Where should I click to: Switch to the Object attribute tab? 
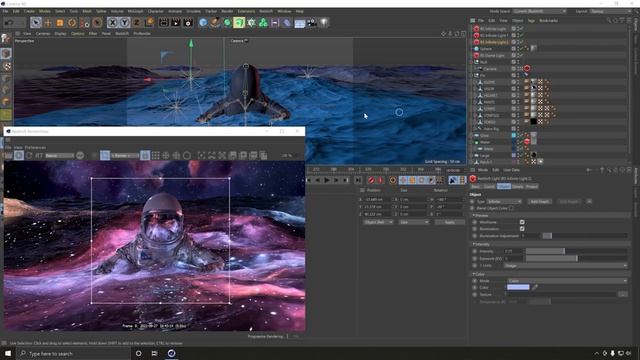[x=504, y=187]
